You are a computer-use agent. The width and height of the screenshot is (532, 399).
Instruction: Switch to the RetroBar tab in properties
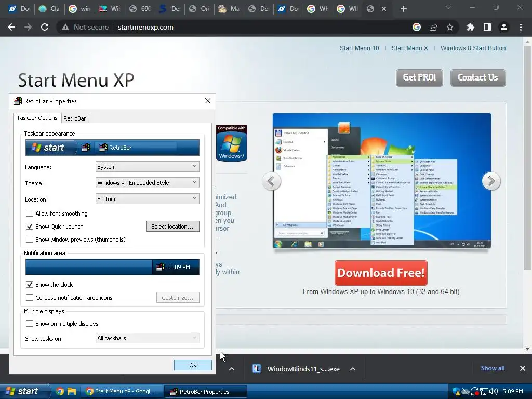tap(75, 118)
